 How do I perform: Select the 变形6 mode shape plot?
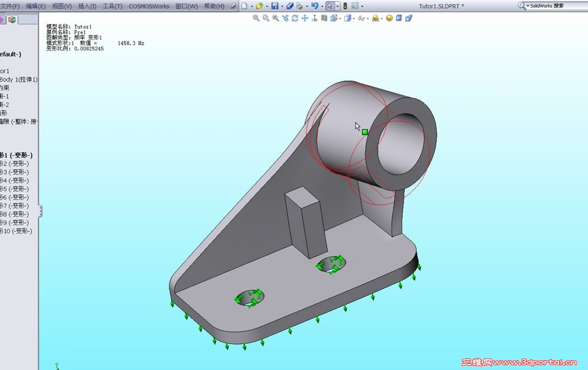(x=14, y=197)
